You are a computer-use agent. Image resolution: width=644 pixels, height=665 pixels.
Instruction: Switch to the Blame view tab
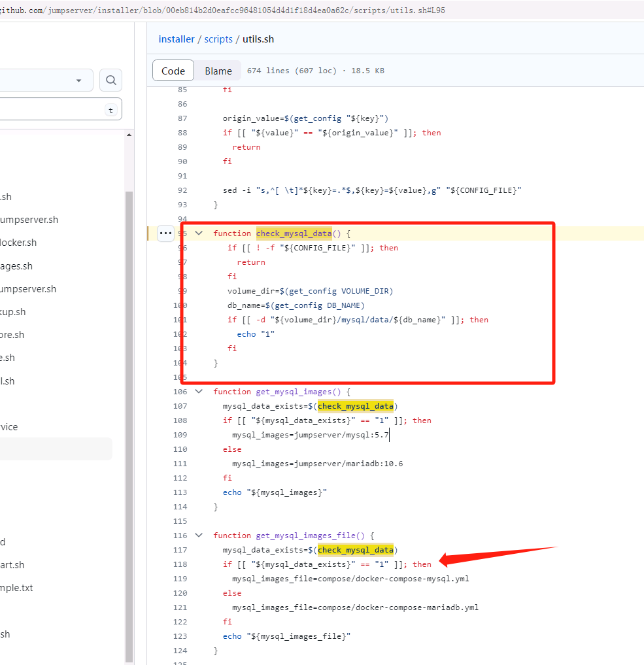218,71
